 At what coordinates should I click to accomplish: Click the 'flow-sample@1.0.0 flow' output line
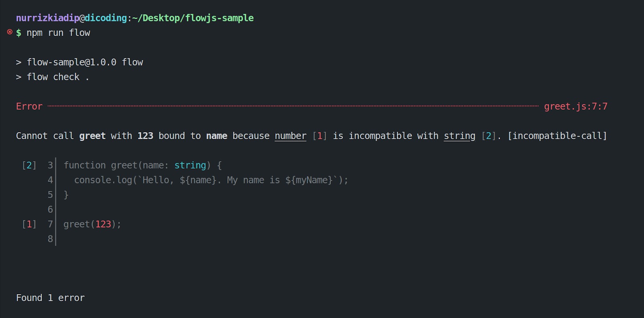coord(85,62)
